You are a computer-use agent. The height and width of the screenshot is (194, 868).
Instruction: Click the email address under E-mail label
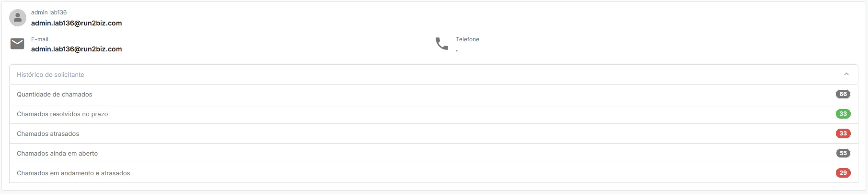[x=77, y=49]
